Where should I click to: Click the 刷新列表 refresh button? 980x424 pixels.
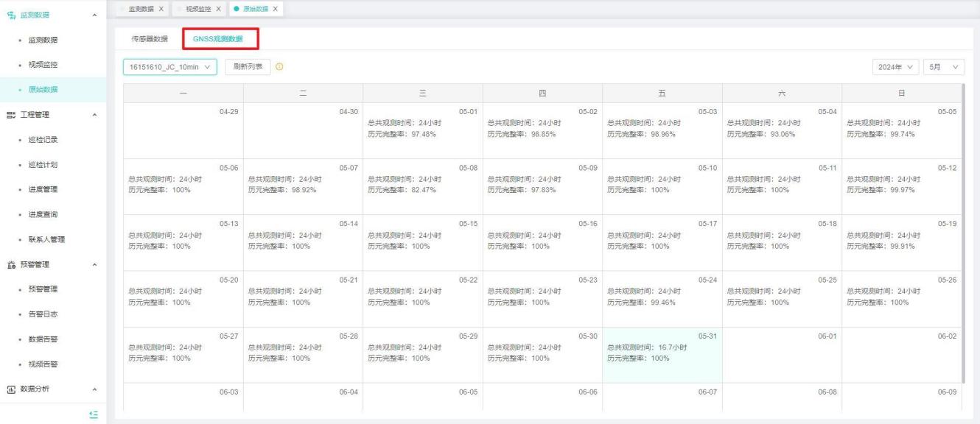[248, 68]
